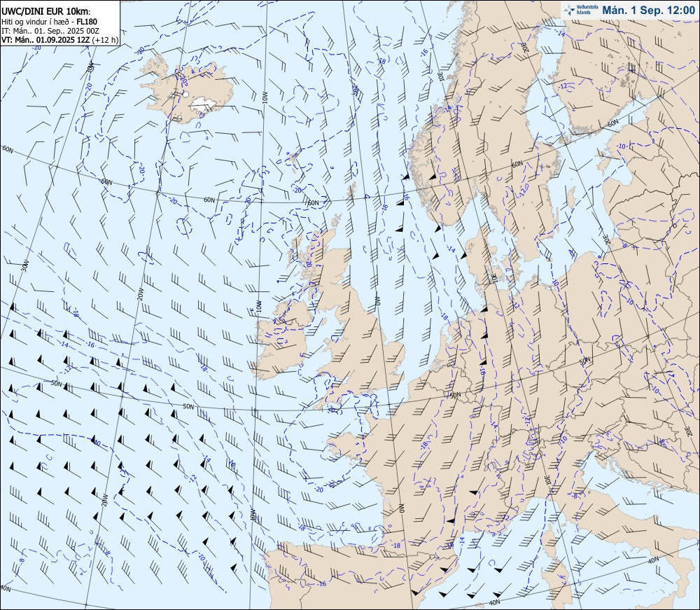Click the Veðurstofa Íslands logo

coord(580,10)
